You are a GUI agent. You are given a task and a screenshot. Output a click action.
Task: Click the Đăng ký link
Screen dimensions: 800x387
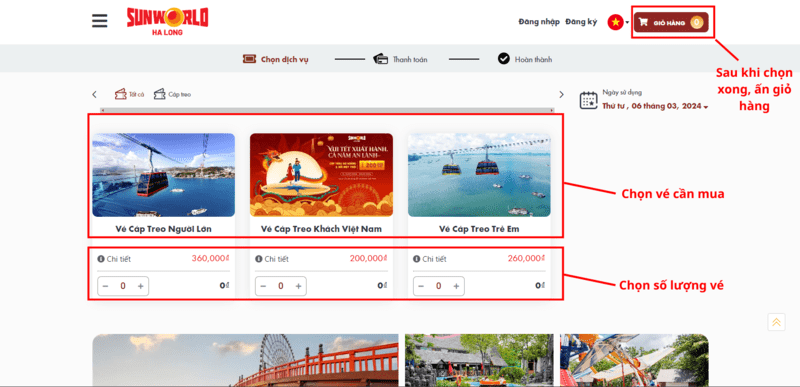pyautogui.click(x=581, y=22)
